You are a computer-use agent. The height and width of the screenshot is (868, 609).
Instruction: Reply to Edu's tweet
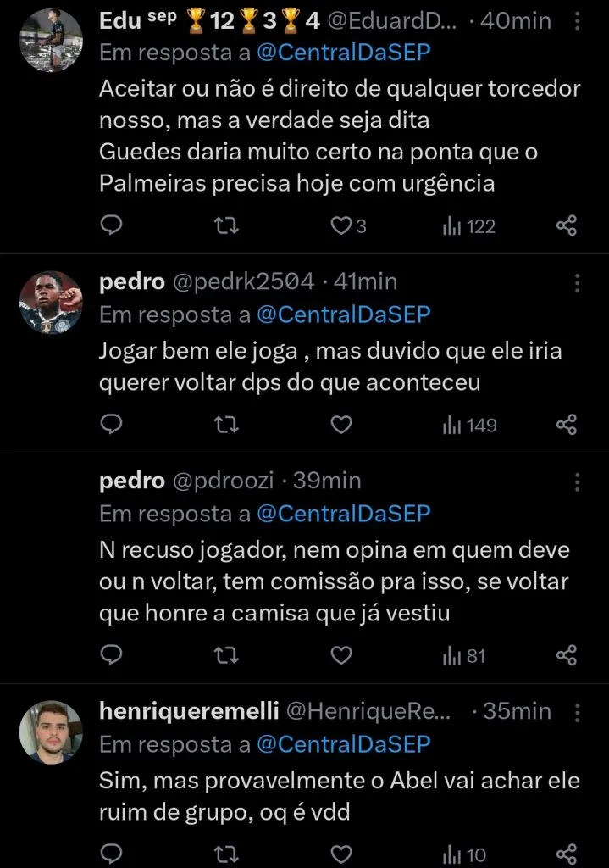tap(111, 225)
